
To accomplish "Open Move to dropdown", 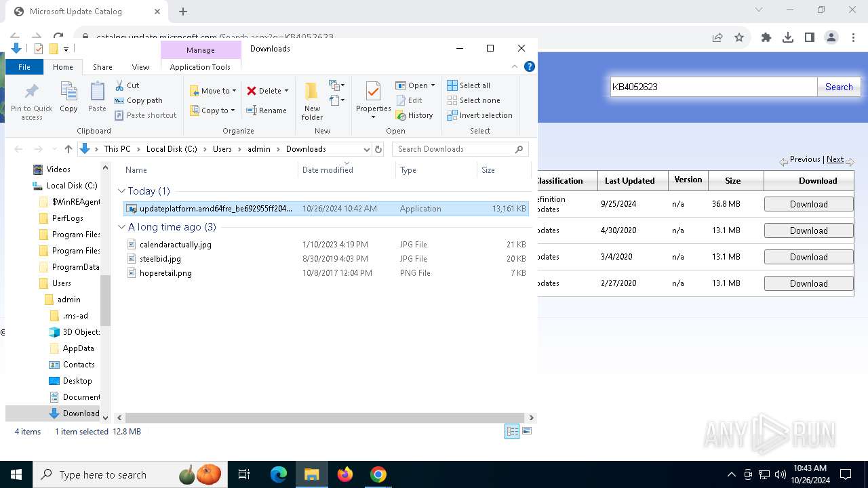I will [213, 91].
